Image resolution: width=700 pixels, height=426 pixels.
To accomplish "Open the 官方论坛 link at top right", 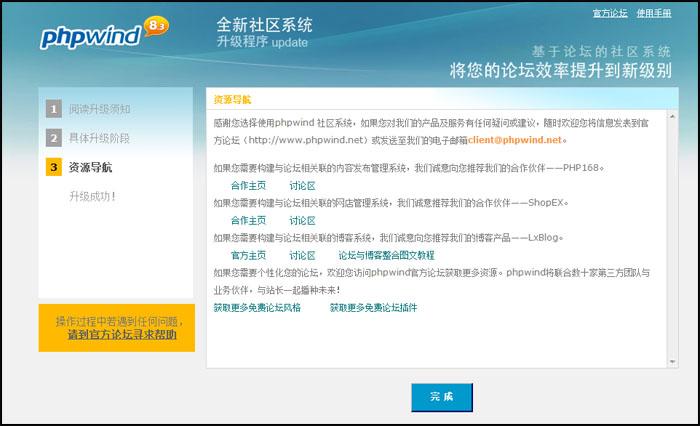I will pos(610,13).
